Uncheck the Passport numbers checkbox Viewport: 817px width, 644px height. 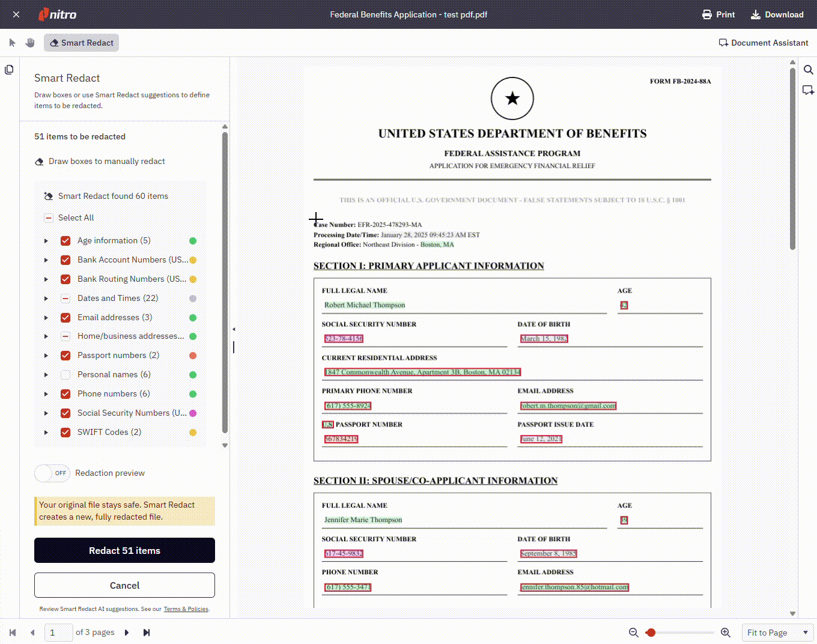65,356
